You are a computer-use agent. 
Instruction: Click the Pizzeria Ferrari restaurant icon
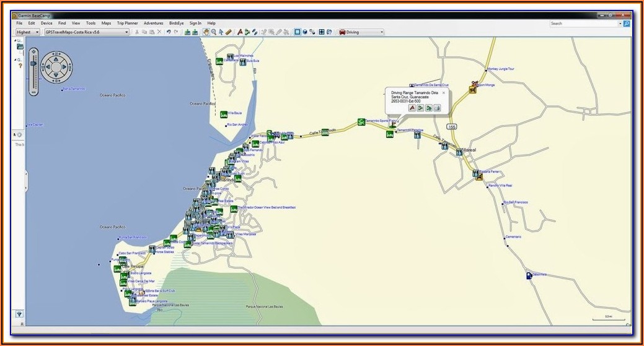pos(475,173)
